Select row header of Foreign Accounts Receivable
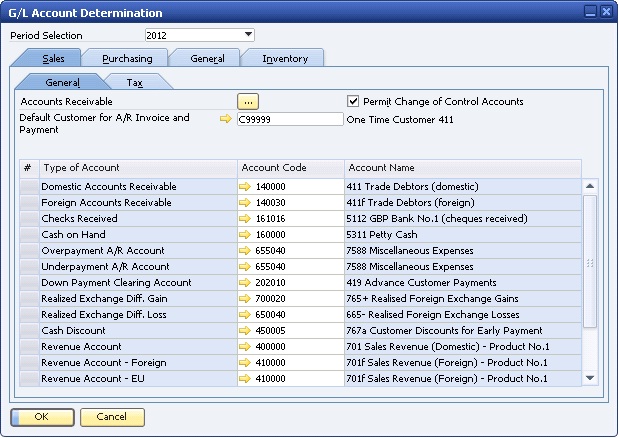 click(x=30, y=202)
